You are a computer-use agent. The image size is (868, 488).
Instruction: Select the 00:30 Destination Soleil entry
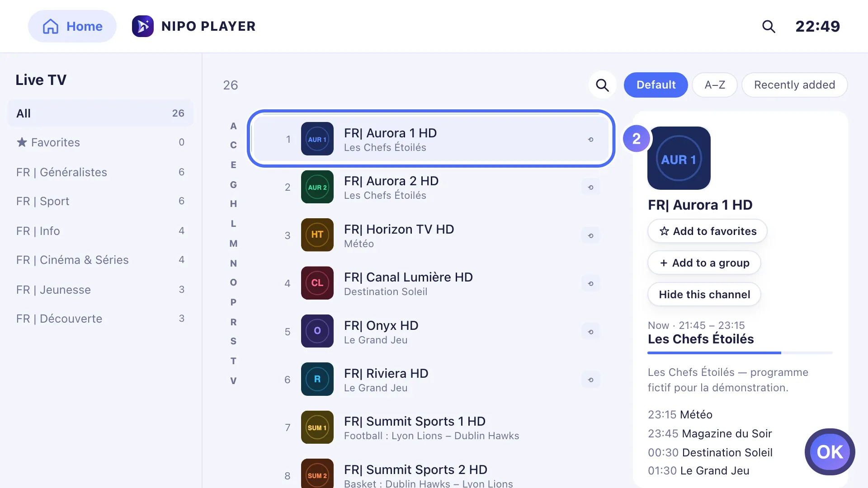click(710, 453)
